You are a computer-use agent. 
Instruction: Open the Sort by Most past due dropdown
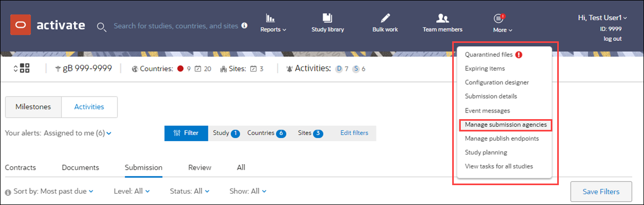coord(53,191)
